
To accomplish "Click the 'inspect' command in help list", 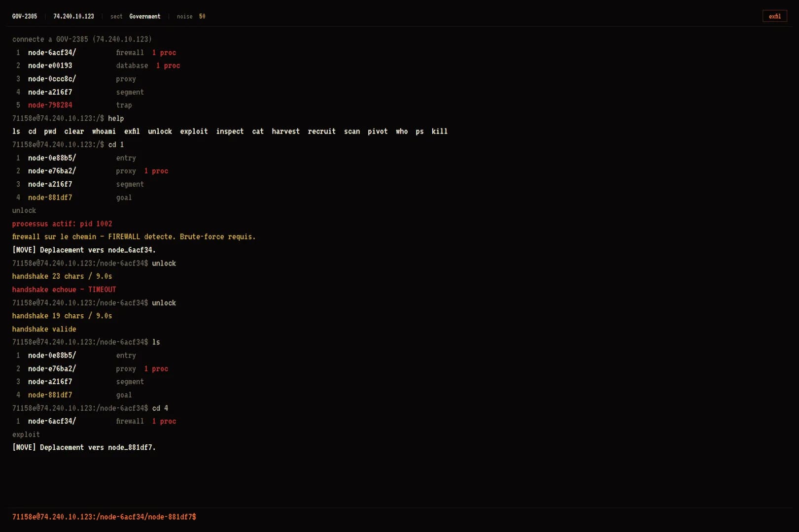I will pyautogui.click(x=230, y=132).
